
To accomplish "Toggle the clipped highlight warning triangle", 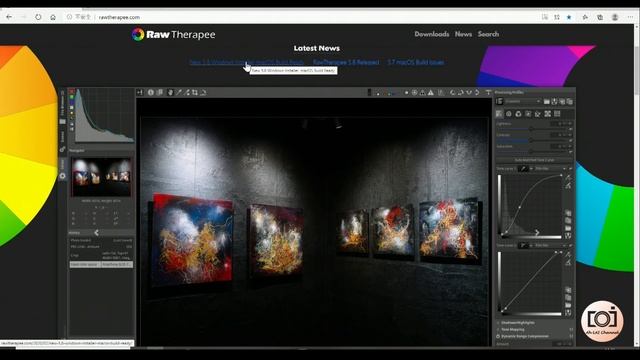I will [431, 93].
